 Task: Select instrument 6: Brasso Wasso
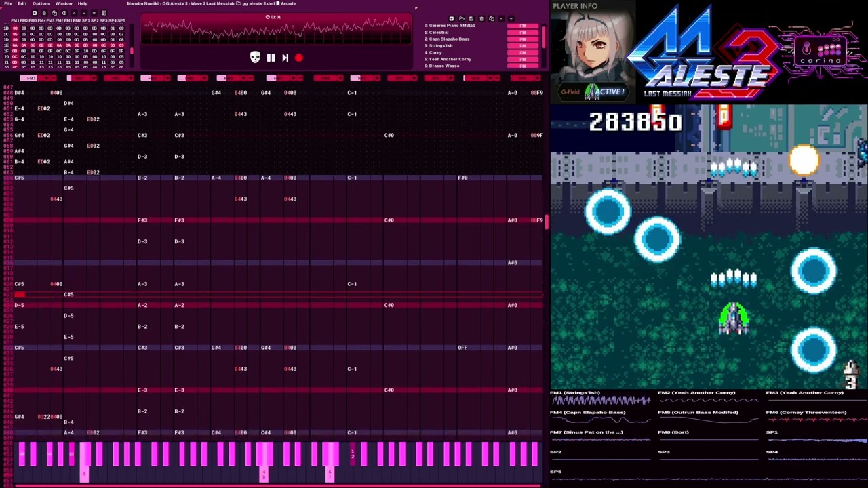[x=442, y=66]
